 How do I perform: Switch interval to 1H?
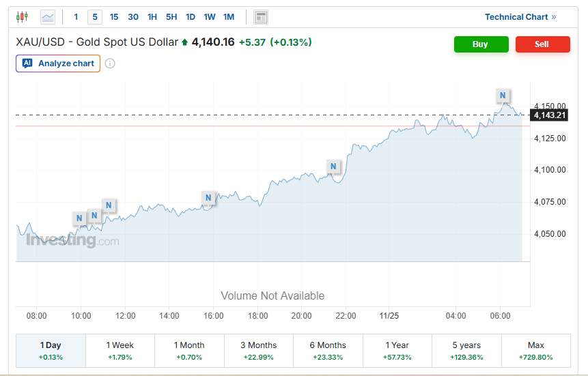pyautogui.click(x=152, y=16)
